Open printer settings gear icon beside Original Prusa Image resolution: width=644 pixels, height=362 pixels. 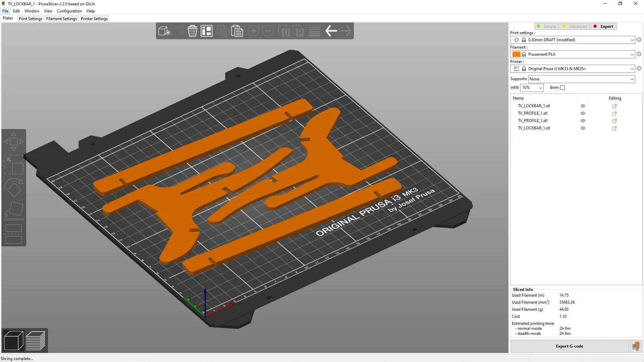[x=639, y=68]
